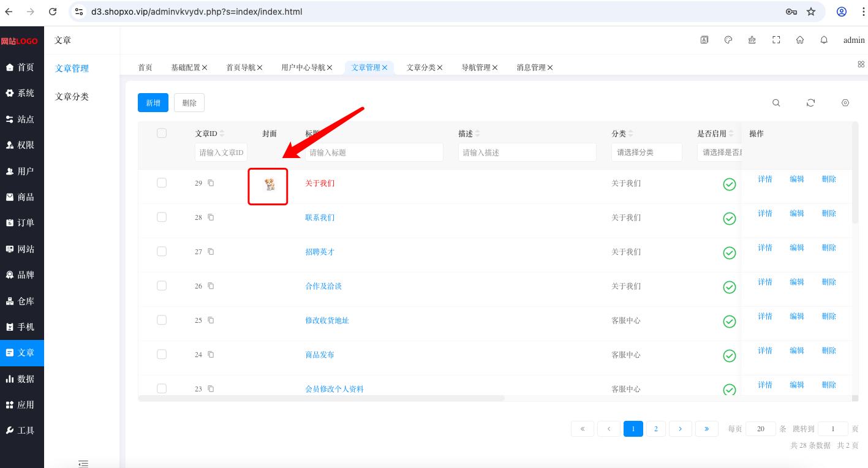Close the 消息管理 tab
Image resolution: width=868 pixels, height=468 pixels.
(550, 67)
